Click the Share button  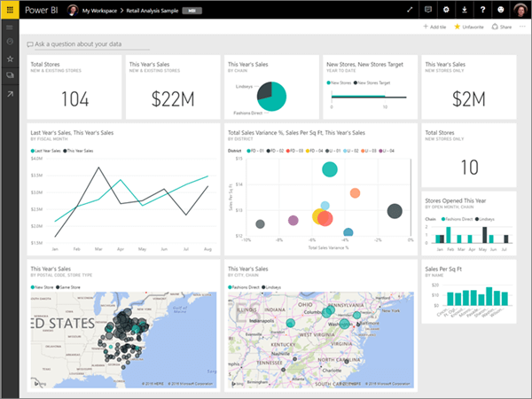[x=502, y=27]
